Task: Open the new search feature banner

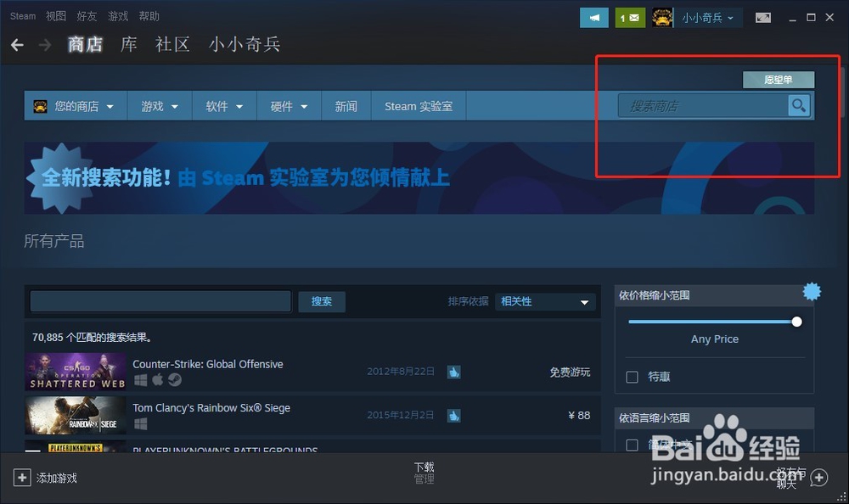Action: pos(419,177)
